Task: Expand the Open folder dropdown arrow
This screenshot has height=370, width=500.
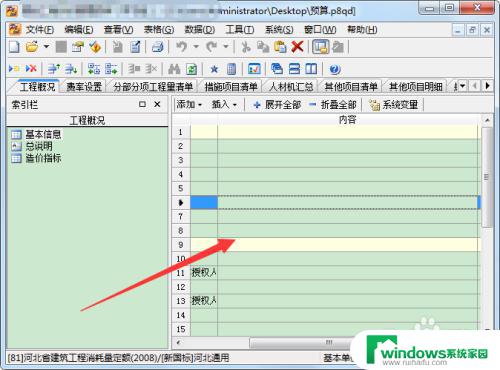Action: [46, 47]
